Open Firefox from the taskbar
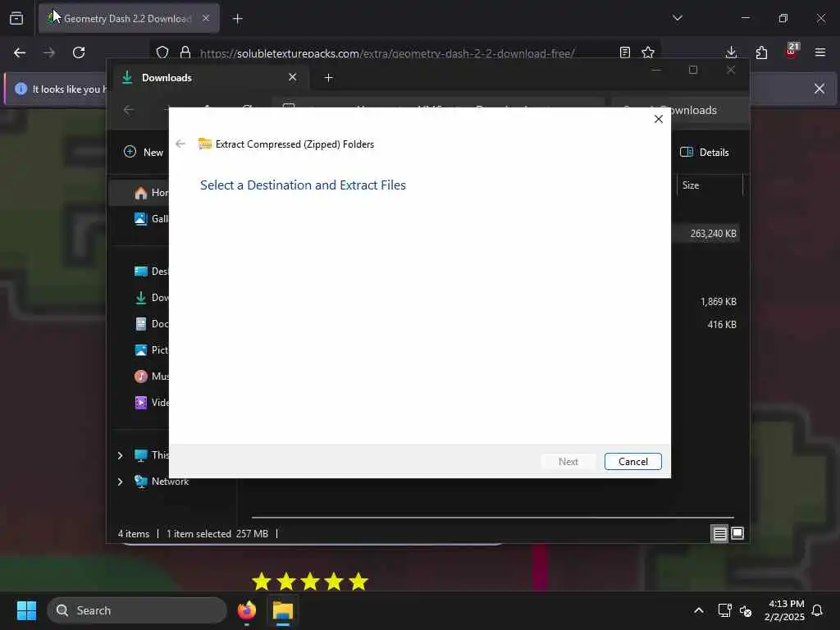This screenshot has height=630, width=840. coord(247,610)
